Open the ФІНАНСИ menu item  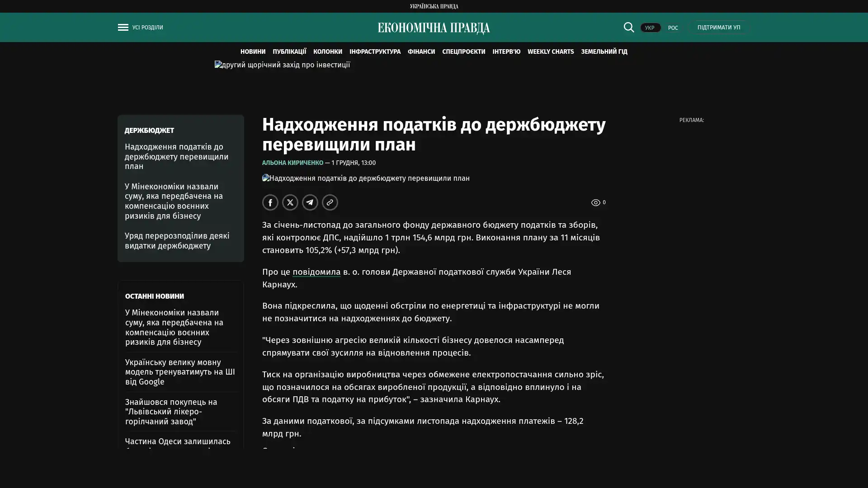[x=421, y=52]
